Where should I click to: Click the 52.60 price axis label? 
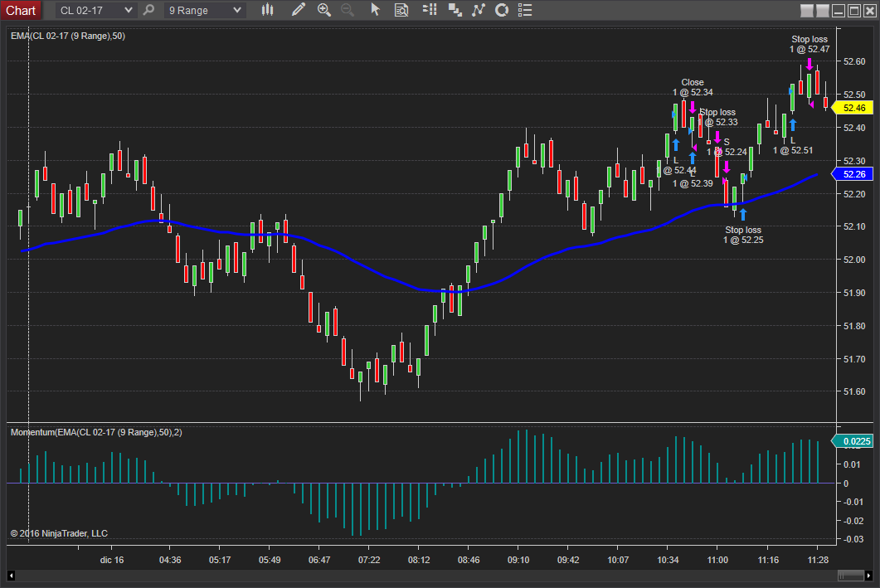(x=854, y=61)
